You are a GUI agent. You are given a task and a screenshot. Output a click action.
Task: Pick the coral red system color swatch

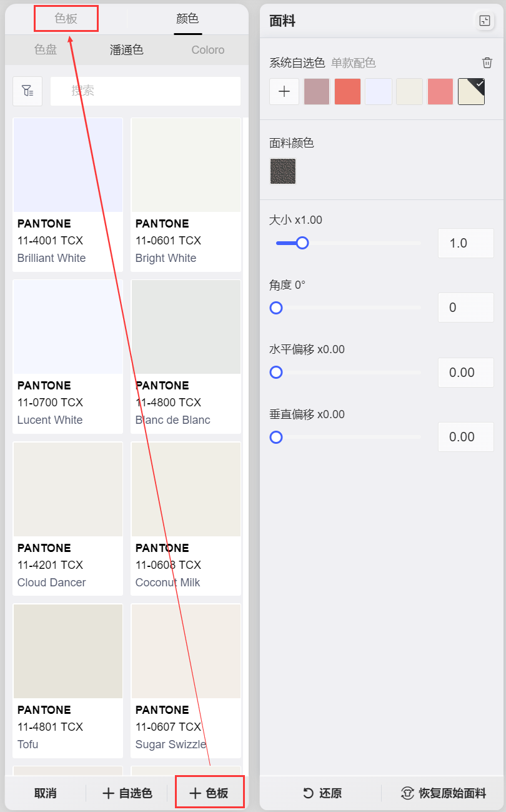pyautogui.click(x=347, y=91)
